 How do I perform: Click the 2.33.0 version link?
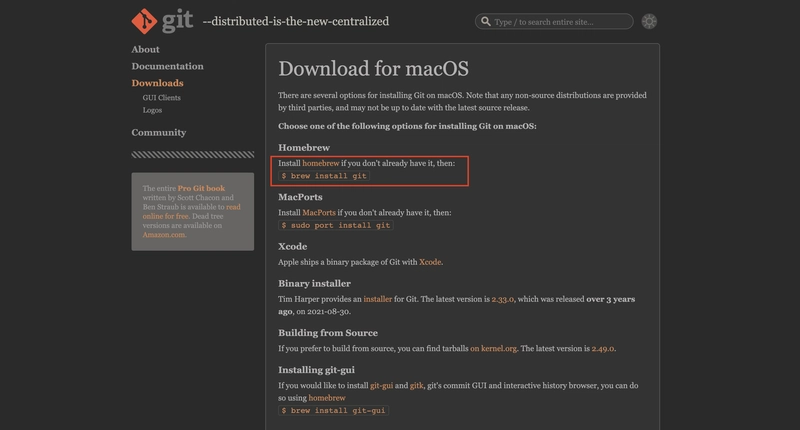tap(503, 299)
